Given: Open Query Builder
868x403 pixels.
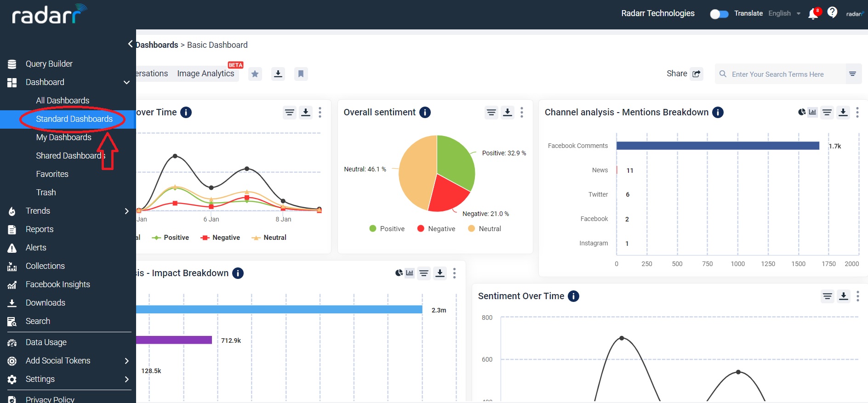Looking at the screenshot, I should (49, 64).
